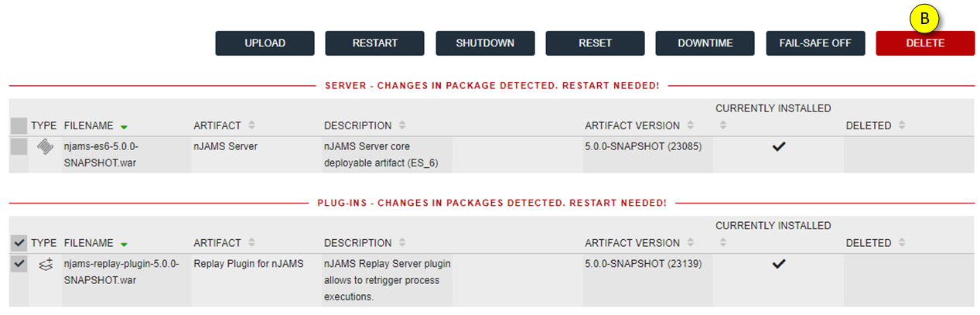Click the Replay Plugin type icon
Screen dimensions: 980x315
click(x=45, y=264)
